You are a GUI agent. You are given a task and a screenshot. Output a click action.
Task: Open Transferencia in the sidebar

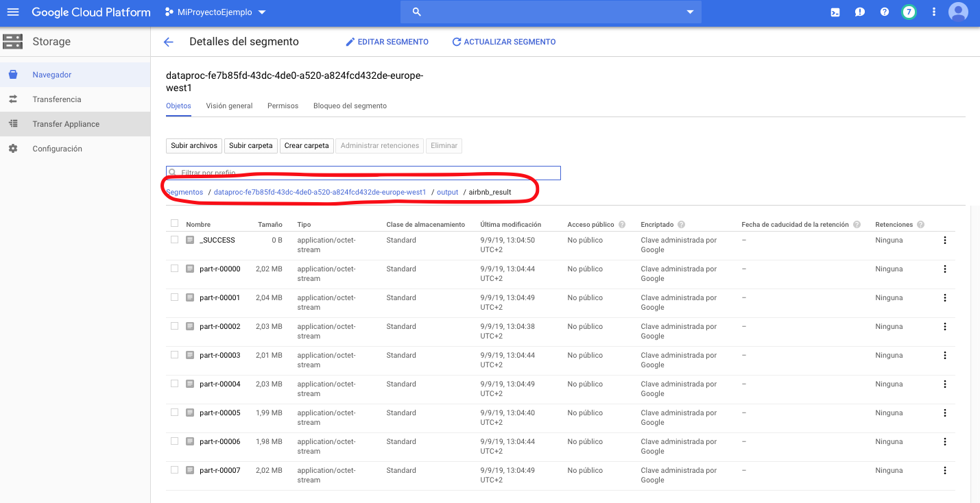coord(75,99)
